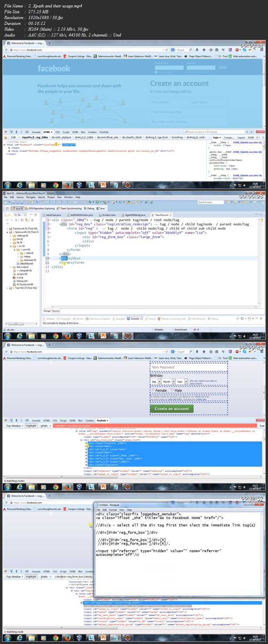Open the Run menu in Eclipse

tap(59, 197)
